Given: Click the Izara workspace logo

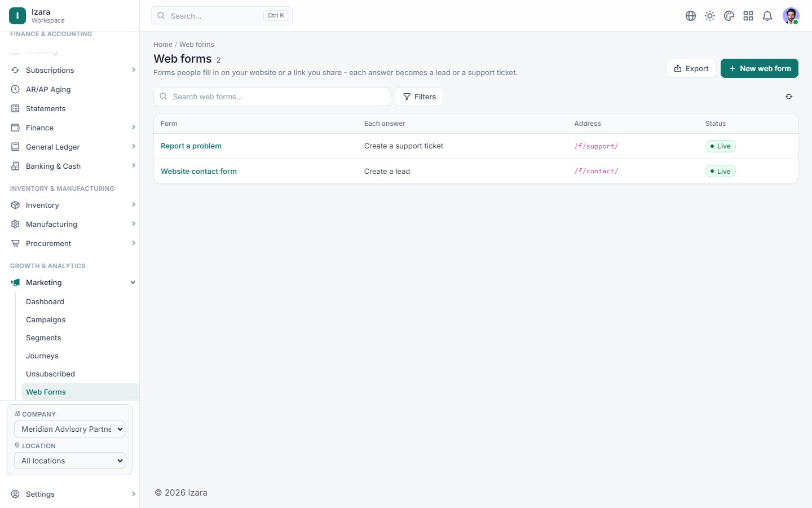Looking at the screenshot, I should pos(17,16).
